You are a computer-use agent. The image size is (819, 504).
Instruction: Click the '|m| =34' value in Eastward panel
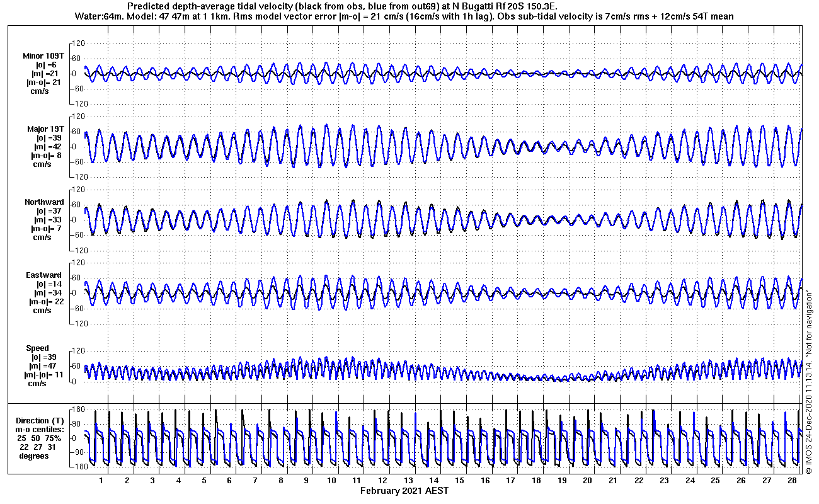pyautogui.click(x=49, y=293)
